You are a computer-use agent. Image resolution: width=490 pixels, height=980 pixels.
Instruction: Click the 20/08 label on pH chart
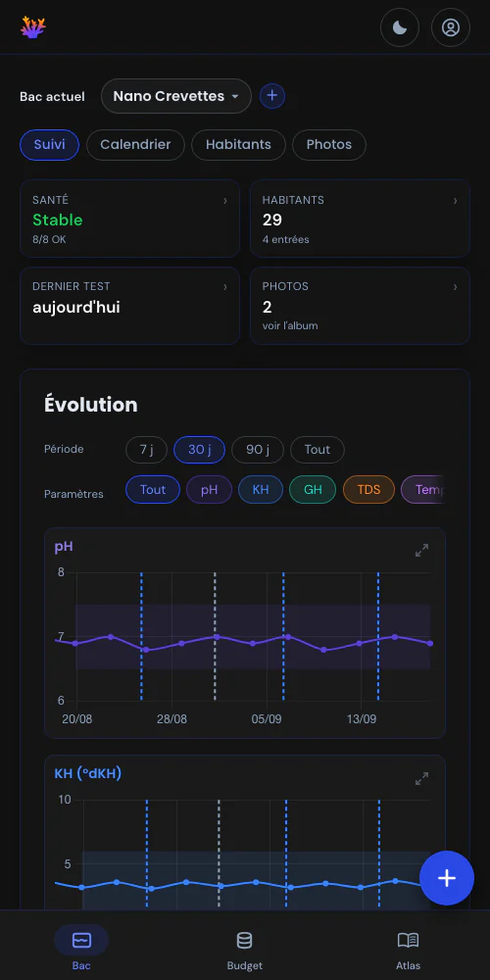tap(76, 719)
